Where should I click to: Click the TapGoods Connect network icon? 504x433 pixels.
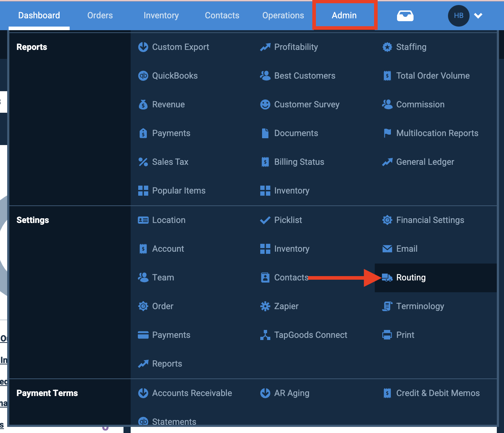click(265, 335)
